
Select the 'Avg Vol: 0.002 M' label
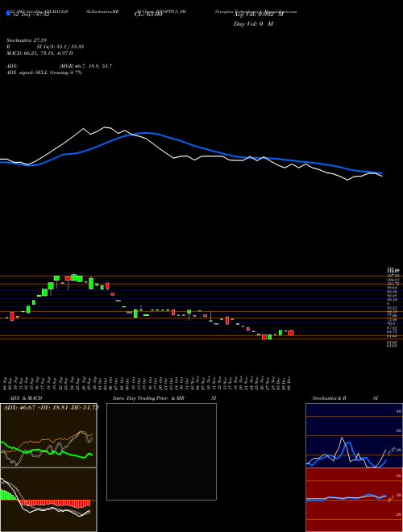[x=258, y=15]
